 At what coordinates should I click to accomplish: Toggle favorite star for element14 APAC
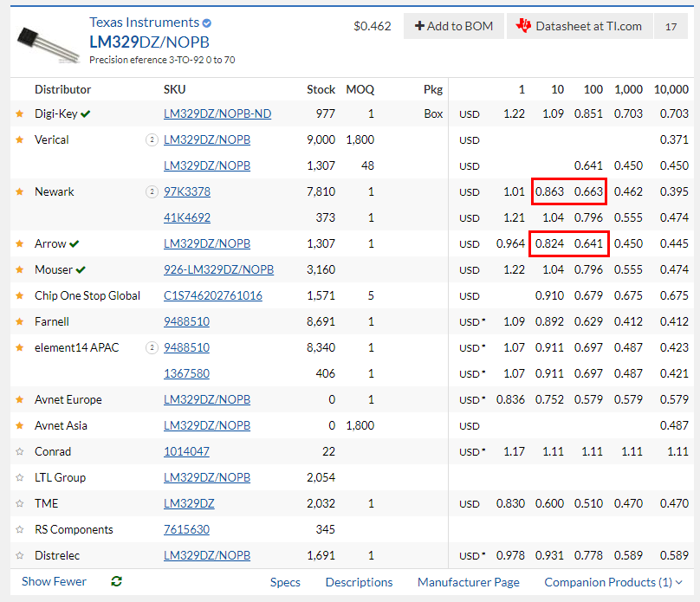tap(20, 347)
